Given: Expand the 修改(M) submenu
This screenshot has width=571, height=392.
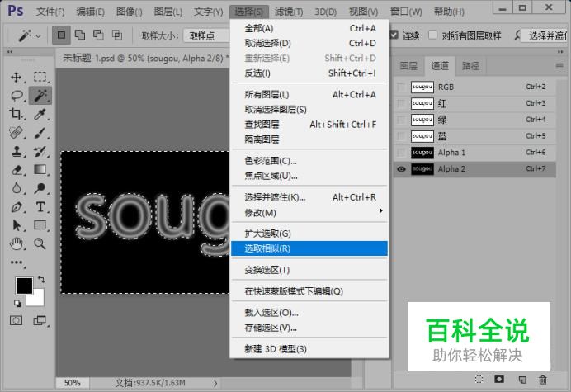Looking at the screenshot, I should [309, 212].
